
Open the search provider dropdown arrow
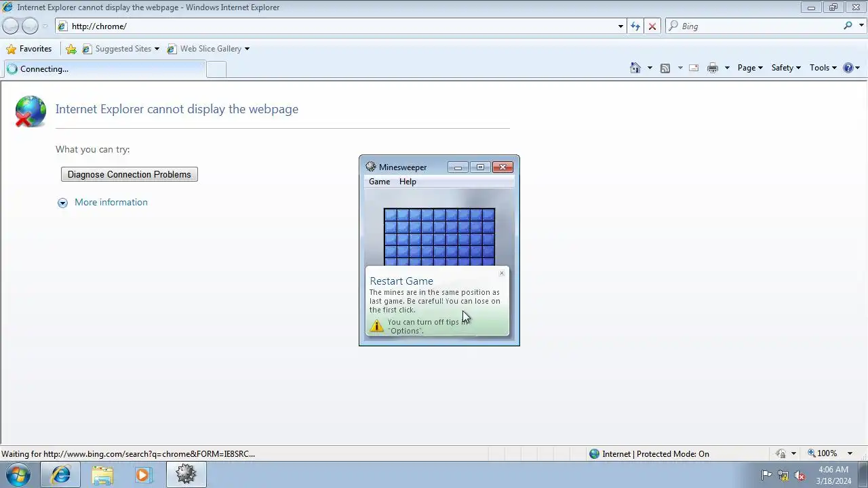[x=861, y=26]
